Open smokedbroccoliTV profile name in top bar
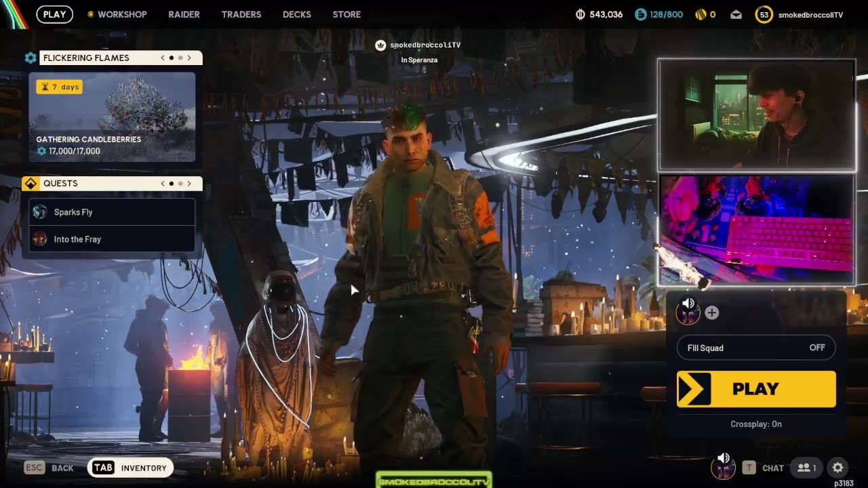This screenshot has width=868, height=488. click(x=810, y=14)
